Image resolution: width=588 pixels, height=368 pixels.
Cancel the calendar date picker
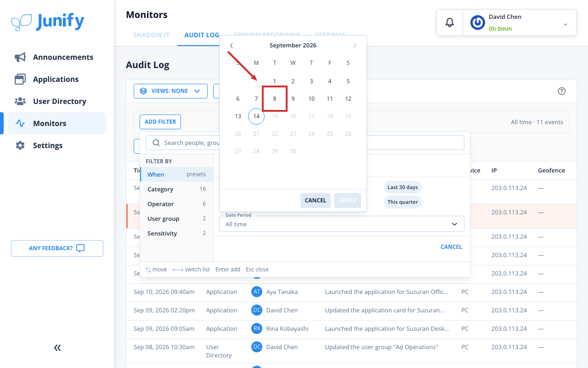click(316, 201)
